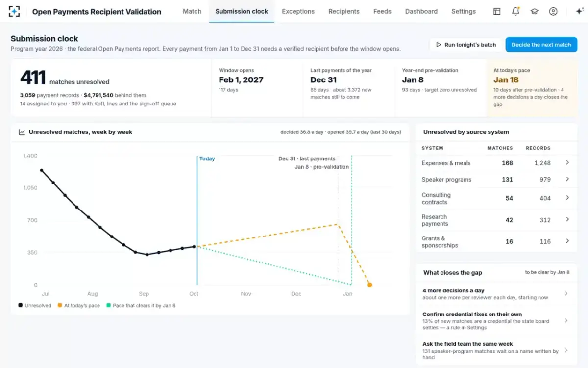This screenshot has height=368, width=588.
Task: Click the to be clear by Jan 8 text
Action: [547, 272]
